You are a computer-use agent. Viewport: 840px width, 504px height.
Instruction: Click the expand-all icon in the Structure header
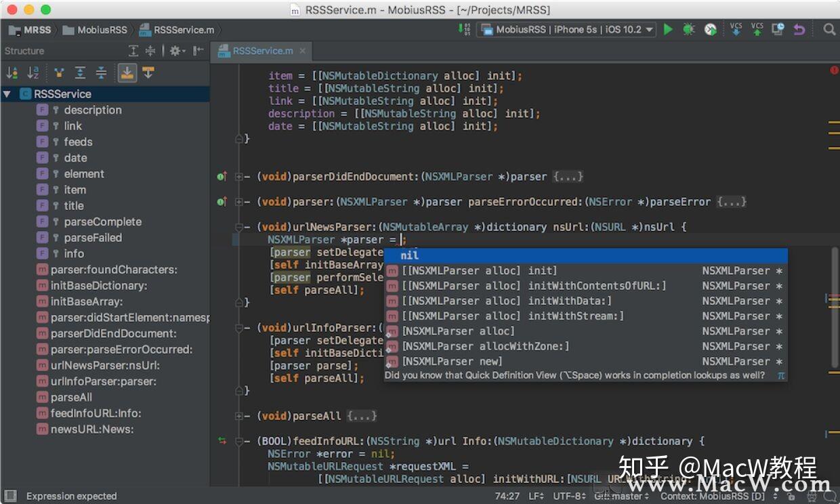[x=134, y=51]
